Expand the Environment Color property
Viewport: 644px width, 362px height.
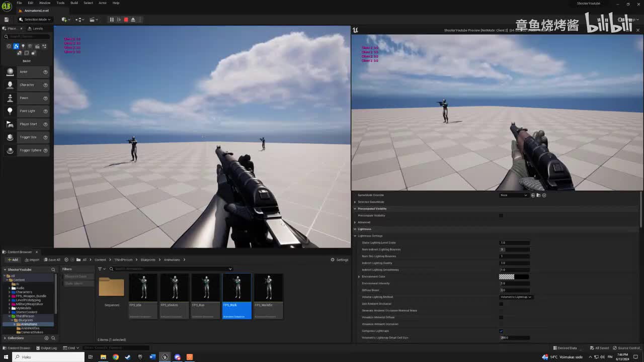click(x=359, y=277)
